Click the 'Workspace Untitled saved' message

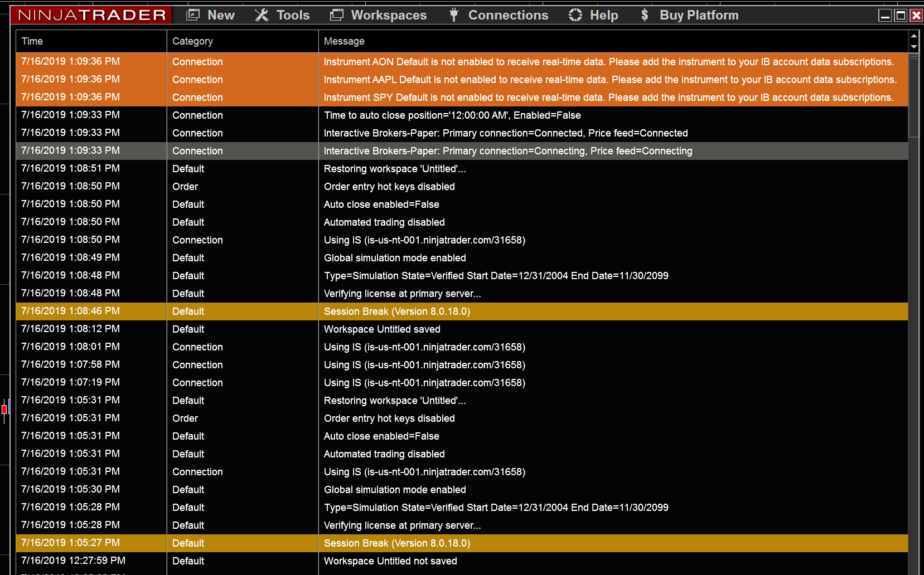(382, 329)
